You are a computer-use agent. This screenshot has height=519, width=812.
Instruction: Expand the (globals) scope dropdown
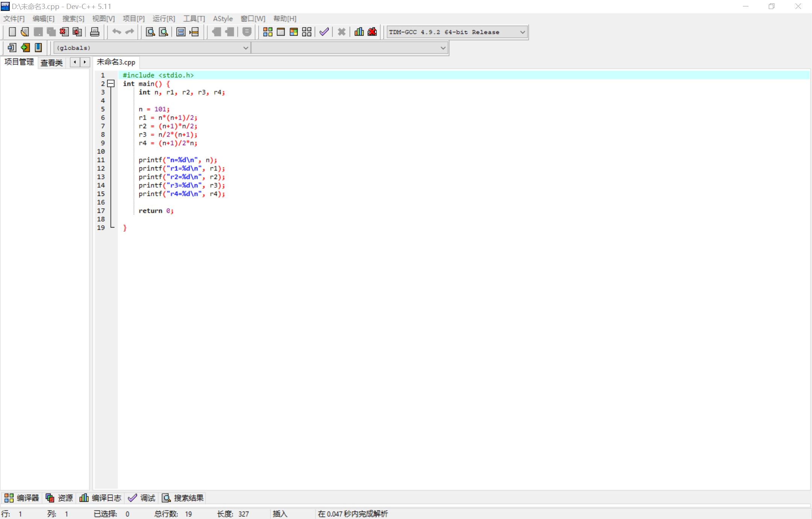point(245,48)
